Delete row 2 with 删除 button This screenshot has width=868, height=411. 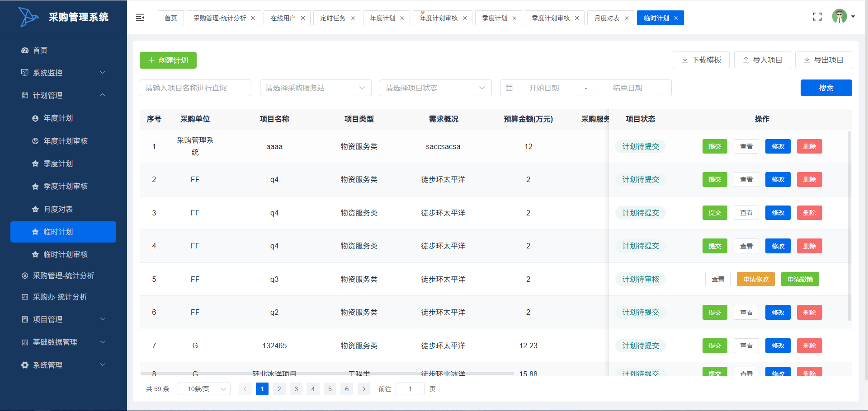click(810, 179)
